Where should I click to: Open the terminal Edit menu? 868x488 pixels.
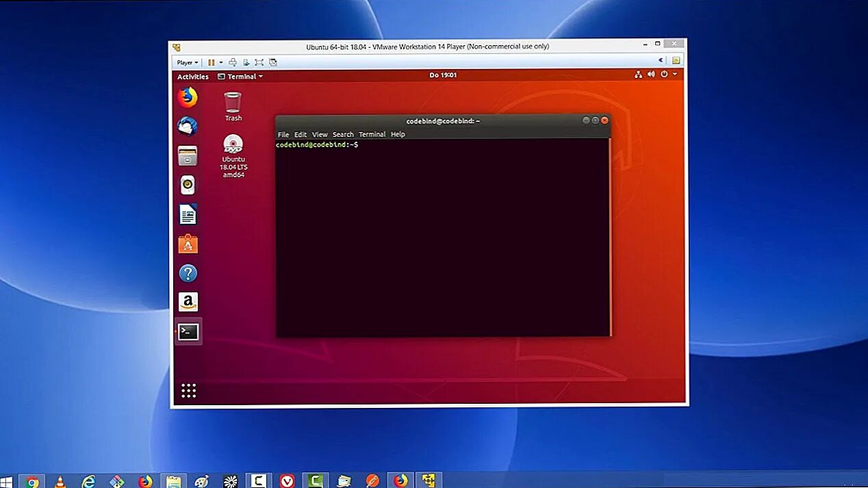point(301,134)
